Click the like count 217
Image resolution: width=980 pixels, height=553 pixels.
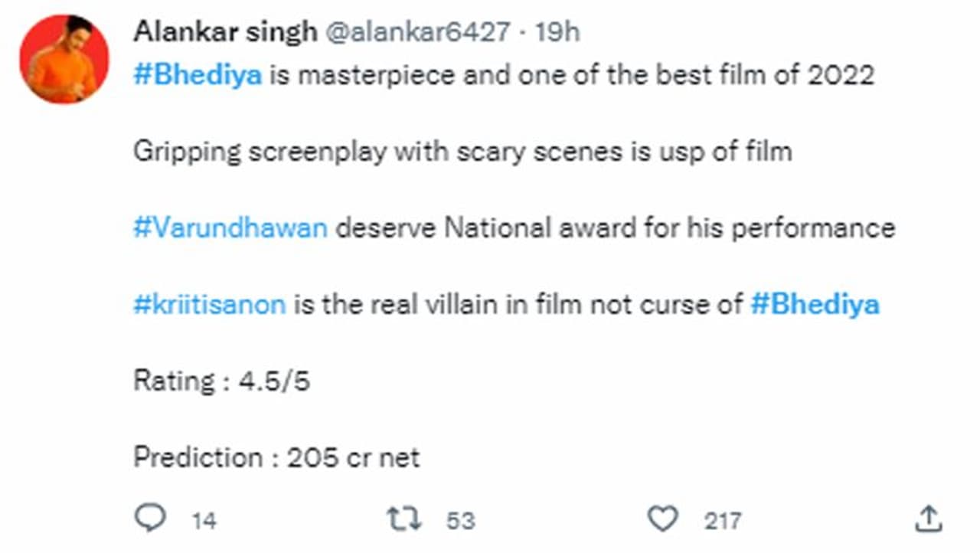pyautogui.click(x=722, y=522)
